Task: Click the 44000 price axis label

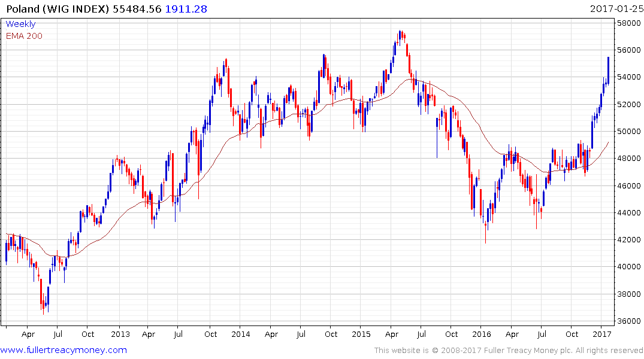Action: click(x=629, y=212)
